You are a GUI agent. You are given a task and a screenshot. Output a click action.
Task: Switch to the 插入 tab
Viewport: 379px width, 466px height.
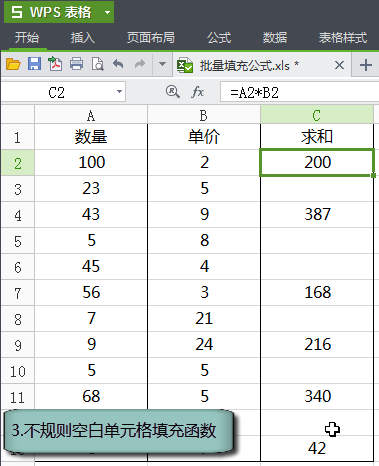[x=83, y=38]
